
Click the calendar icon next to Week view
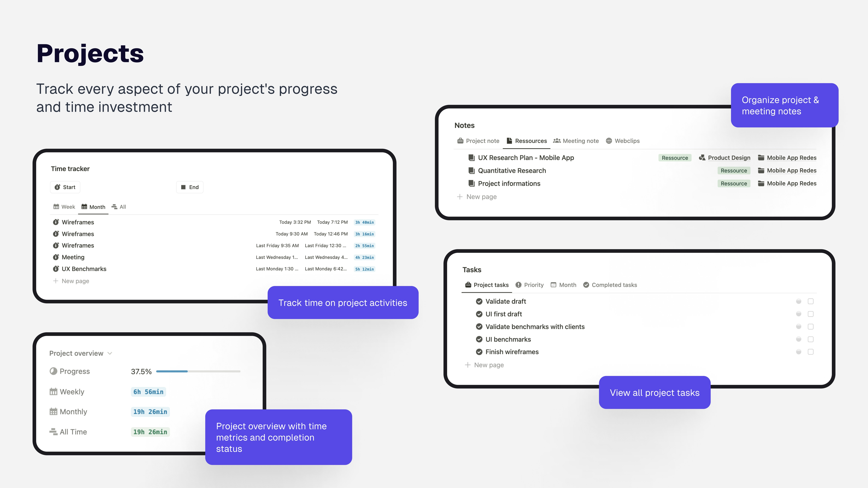(x=56, y=206)
